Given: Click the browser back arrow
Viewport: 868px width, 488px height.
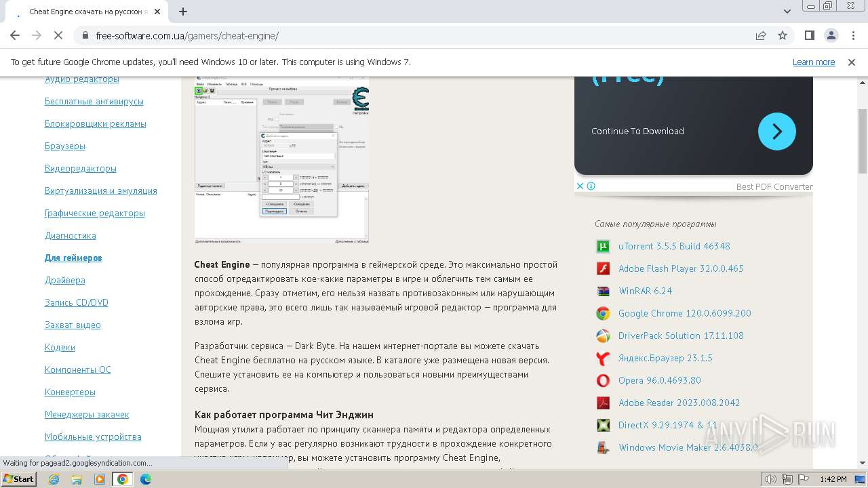Looking at the screenshot, I should tap(15, 36).
